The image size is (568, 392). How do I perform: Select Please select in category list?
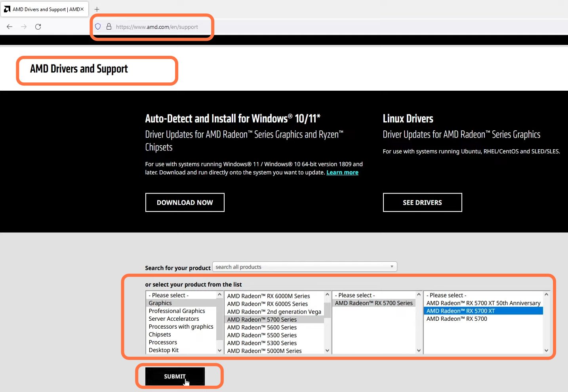pyautogui.click(x=181, y=295)
